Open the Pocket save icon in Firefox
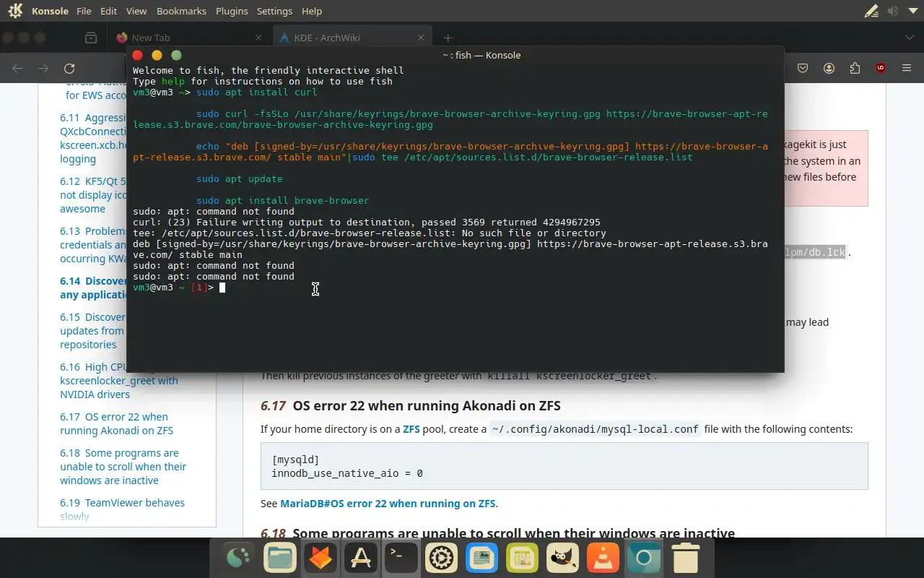The image size is (924, 578). click(x=803, y=68)
